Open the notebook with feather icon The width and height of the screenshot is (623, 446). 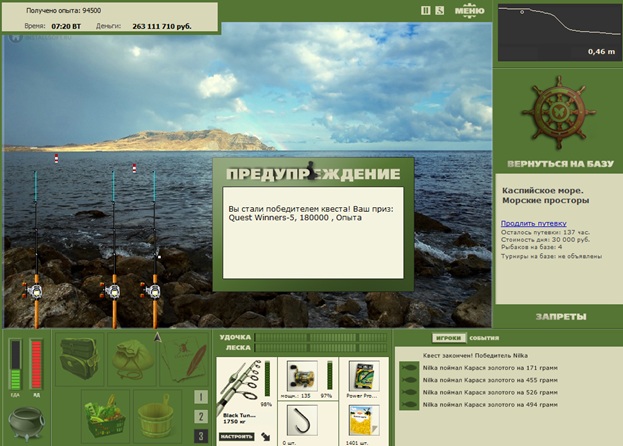tap(184, 359)
